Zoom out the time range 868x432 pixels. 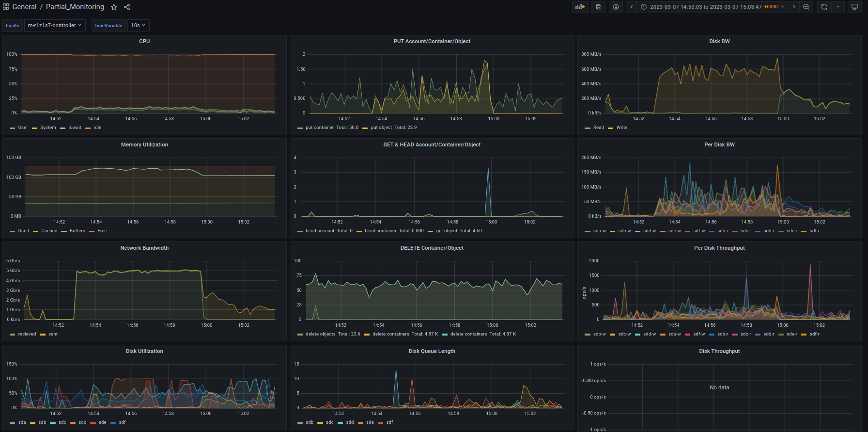[806, 7]
